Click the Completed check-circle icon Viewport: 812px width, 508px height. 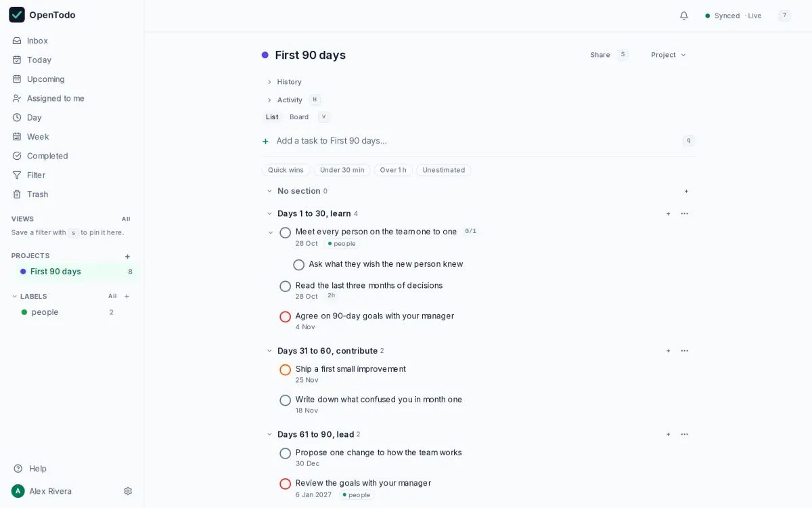(x=17, y=156)
